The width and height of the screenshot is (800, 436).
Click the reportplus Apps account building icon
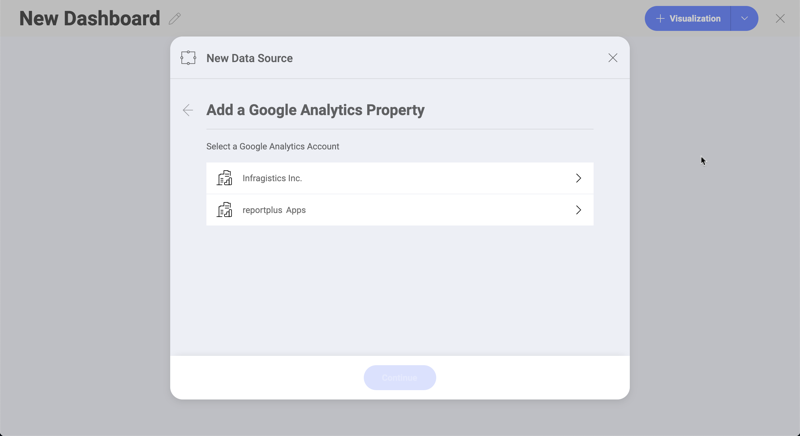[225, 210]
